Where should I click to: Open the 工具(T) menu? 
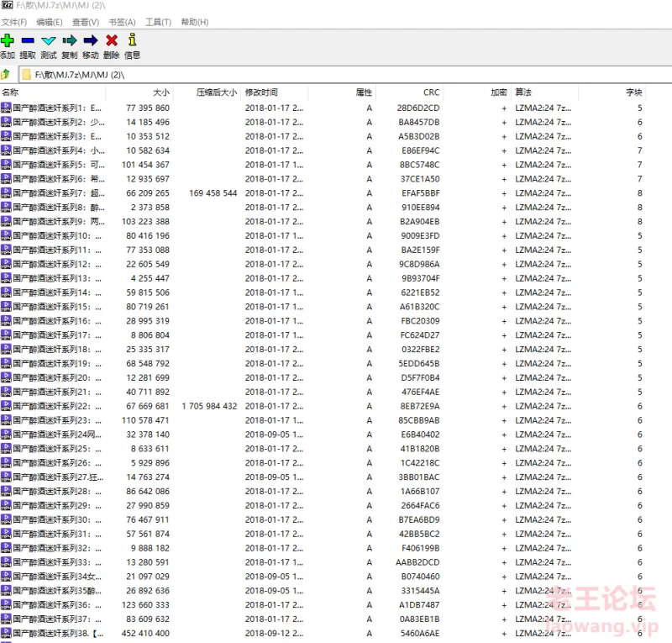[x=158, y=22]
